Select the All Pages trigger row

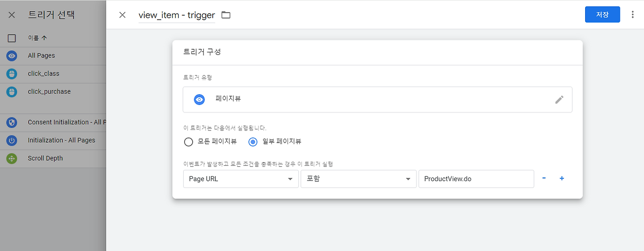tap(53, 56)
